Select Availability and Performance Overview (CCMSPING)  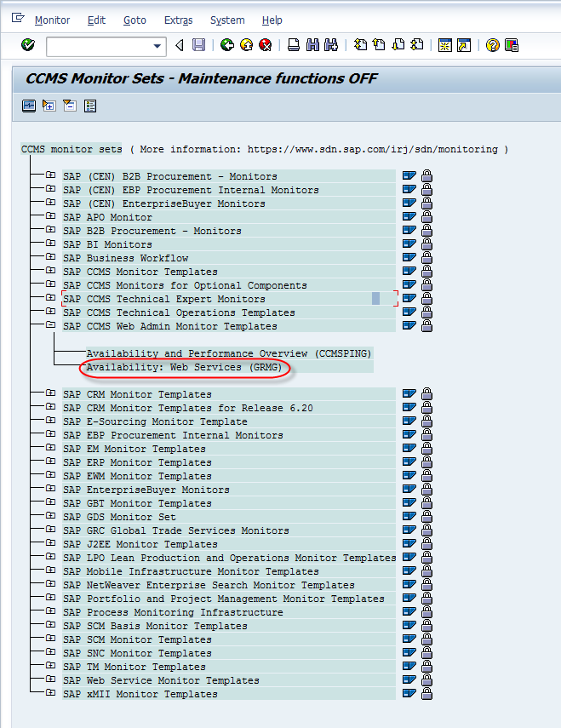[x=229, y=353]
